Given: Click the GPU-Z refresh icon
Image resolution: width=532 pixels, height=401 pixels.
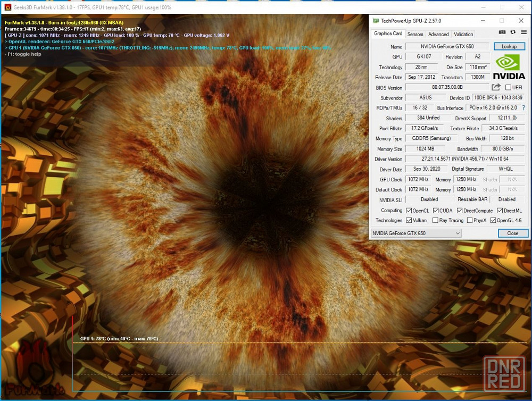Looking at the screenshot, I should point(513,32).
